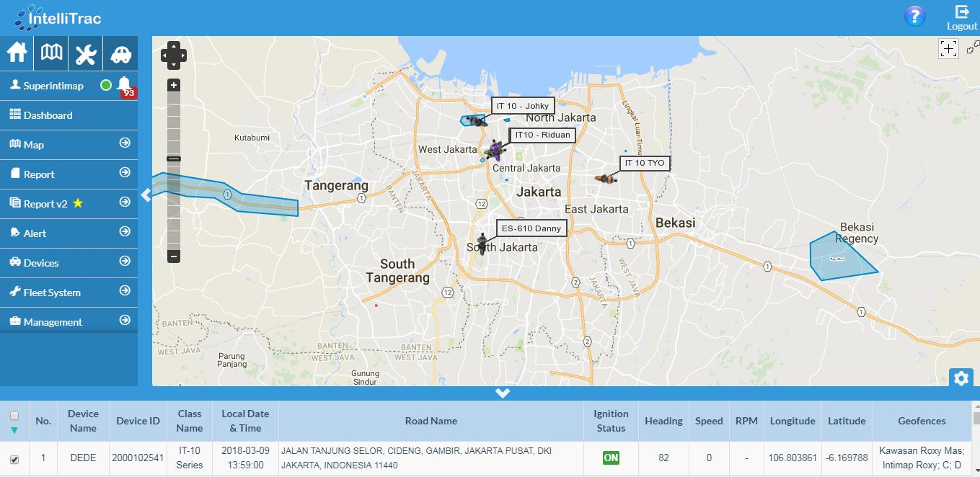
Task: Collapse the map panel using down chevron
Action: tap(503, 393)
